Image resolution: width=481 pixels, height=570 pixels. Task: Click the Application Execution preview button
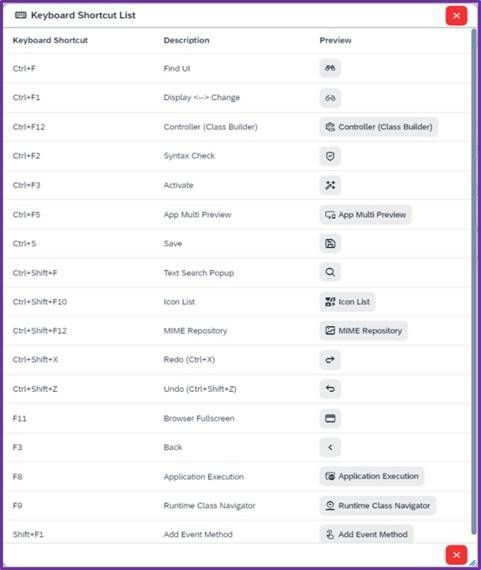pyautogui.click(x=372, y=476)
